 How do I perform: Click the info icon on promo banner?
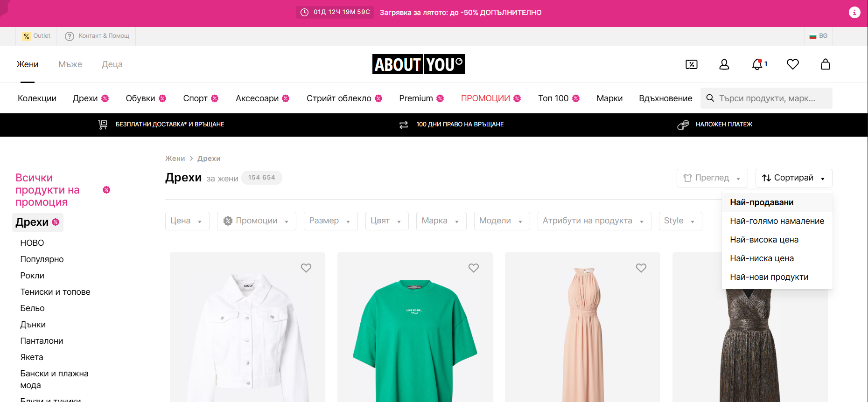pos(854,13)
